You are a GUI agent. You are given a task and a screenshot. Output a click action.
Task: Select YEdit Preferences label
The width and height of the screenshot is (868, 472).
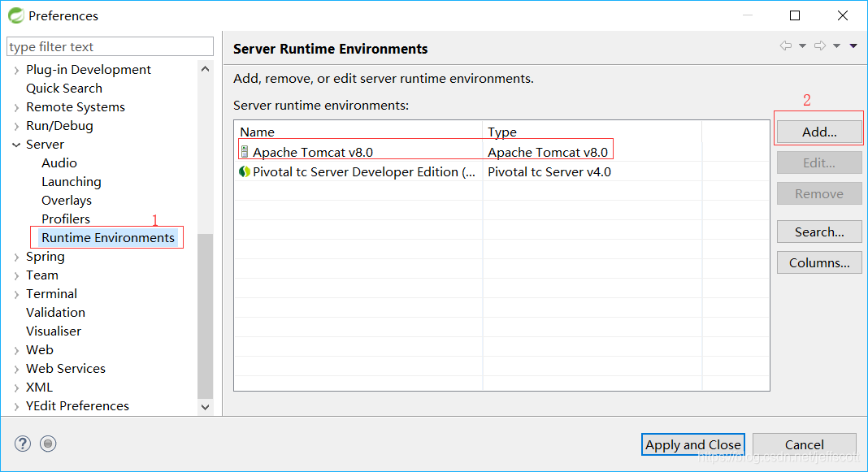[x=77, y=406]
